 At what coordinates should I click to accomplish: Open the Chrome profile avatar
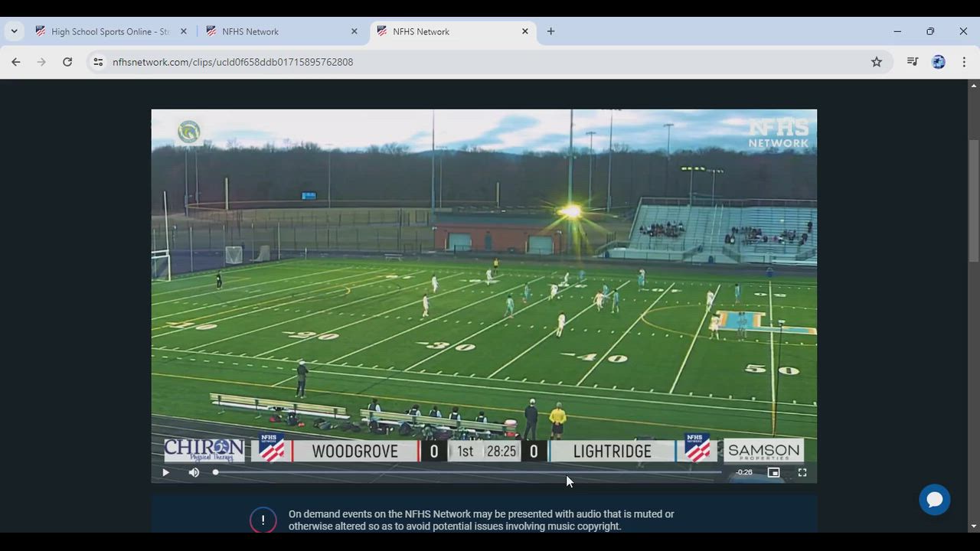(x=938, y=62)
